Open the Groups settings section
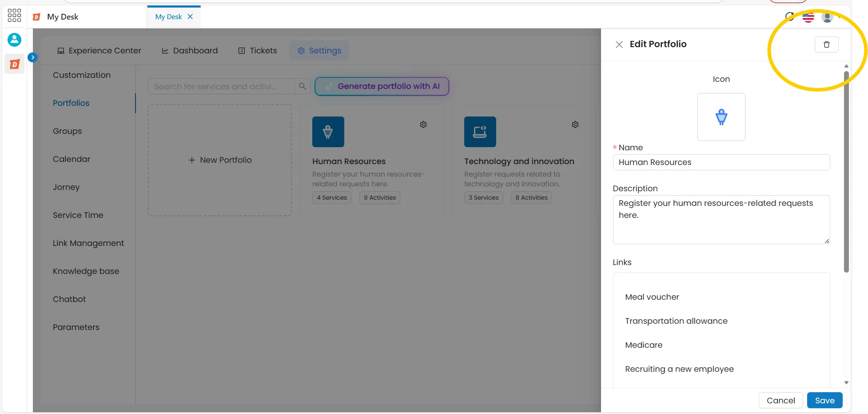This screenshot has height=414, width=868. click(68, 131)
